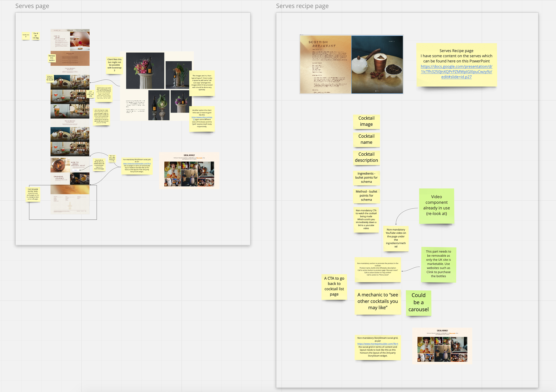The height and width of the screenshot is (392, 556).
Task: Open monkeyshoulder.com link in Serves page frame
Action: point(137,163)
